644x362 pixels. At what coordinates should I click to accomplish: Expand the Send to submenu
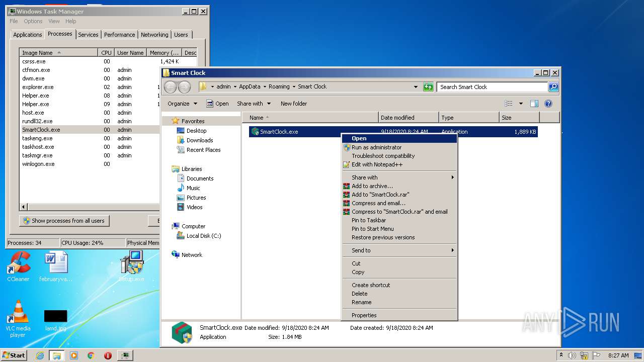pyautogui.click(x=399, y=250)
